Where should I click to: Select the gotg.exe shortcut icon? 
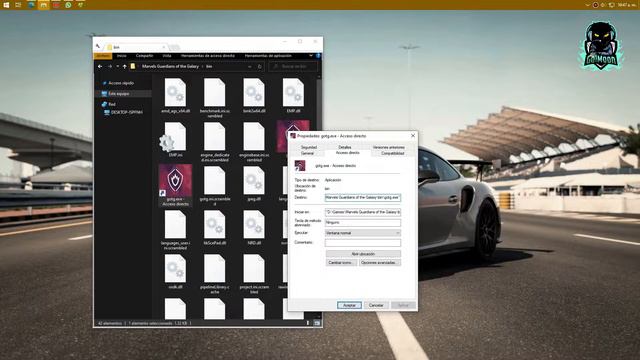[x=175, y=185]
